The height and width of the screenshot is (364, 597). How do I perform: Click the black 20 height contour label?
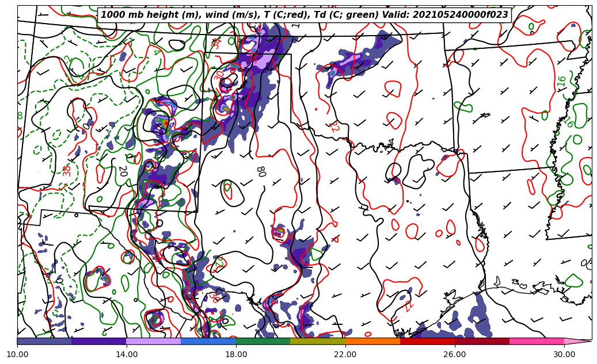pyautogui.click(x=123, y=171)
